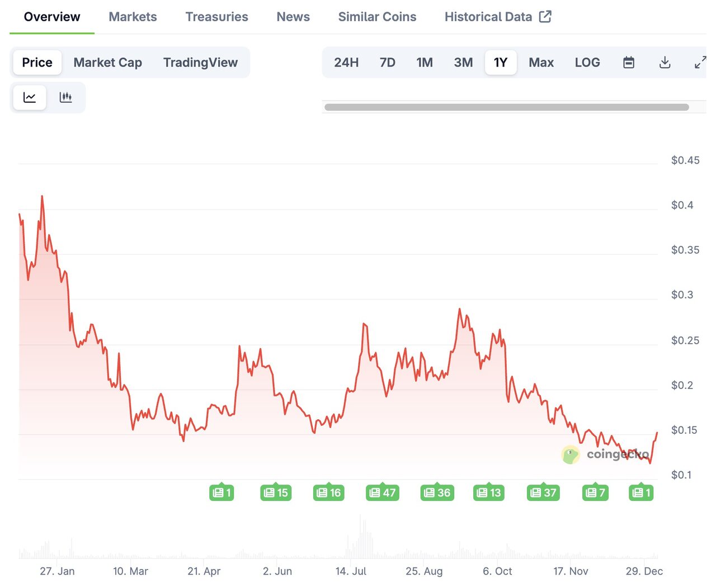Open news marker showing 15 articles

[x=276, y=492]
